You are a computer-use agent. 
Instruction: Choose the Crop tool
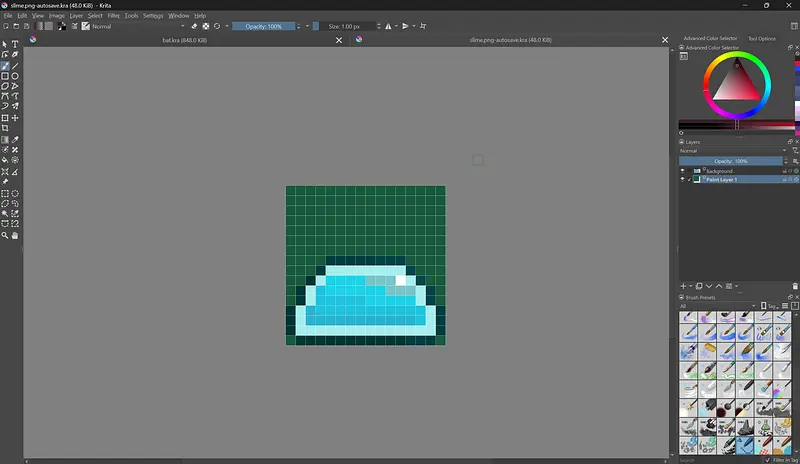5,128
